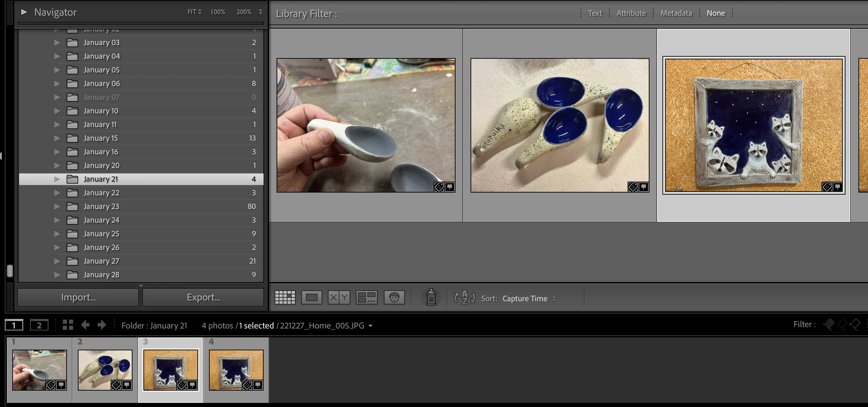
Task: Toggle sort direction A-Z icon
Action: click(x=464, y=297)
